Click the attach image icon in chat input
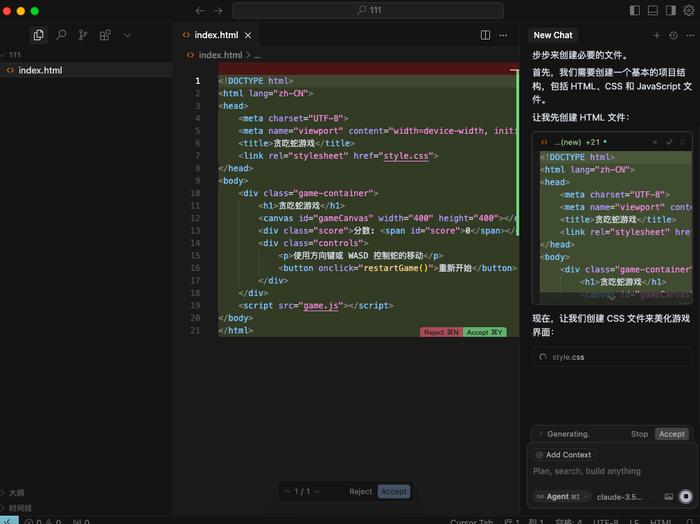Screen dimensions: 700x524 pyautogui.click(x=668, y=496)
